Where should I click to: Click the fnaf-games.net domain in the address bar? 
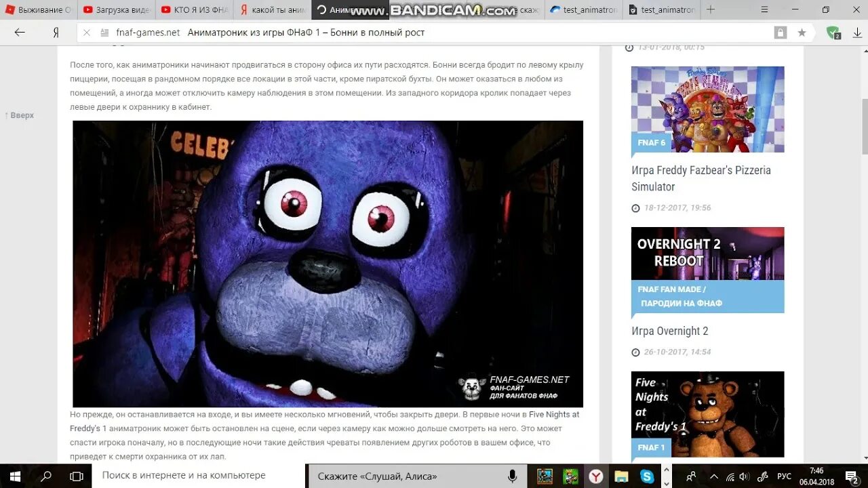tap(148, 33)
